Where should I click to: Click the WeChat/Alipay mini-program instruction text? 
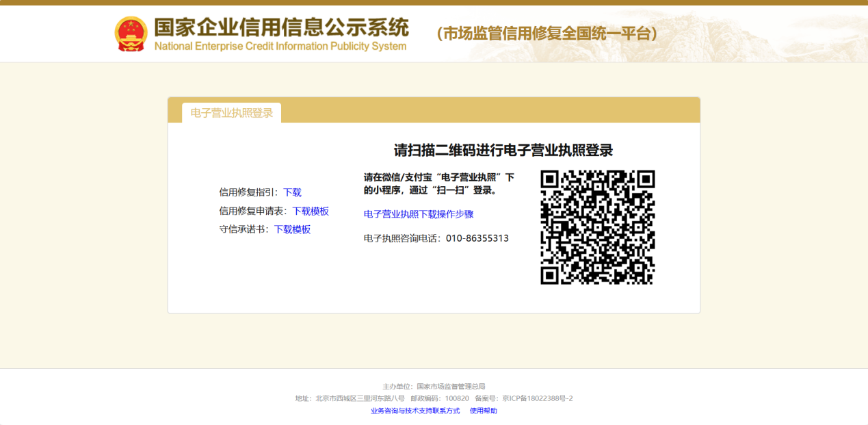pyautogui.click(x=438, y=183)
